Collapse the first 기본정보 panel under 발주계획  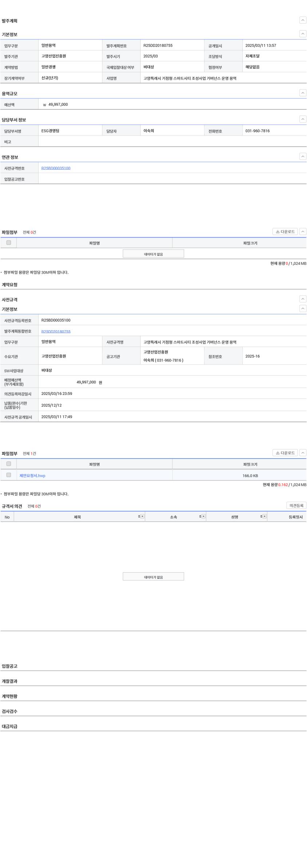303,34
